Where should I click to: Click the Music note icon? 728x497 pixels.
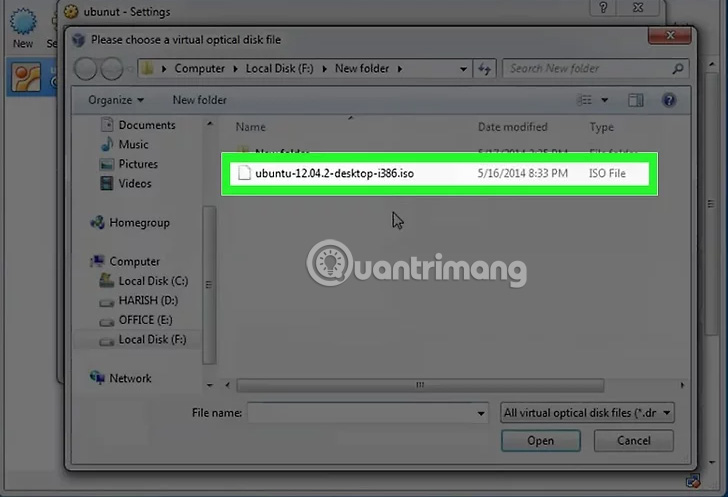(107, 144)
